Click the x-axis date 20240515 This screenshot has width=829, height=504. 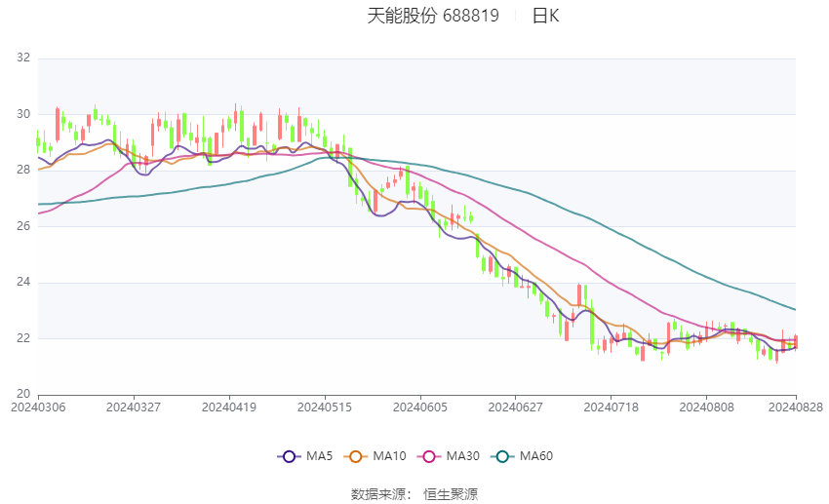325,407
